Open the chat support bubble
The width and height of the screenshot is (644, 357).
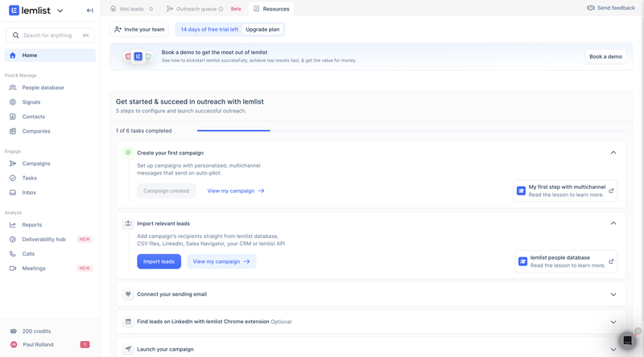[627, 340]
